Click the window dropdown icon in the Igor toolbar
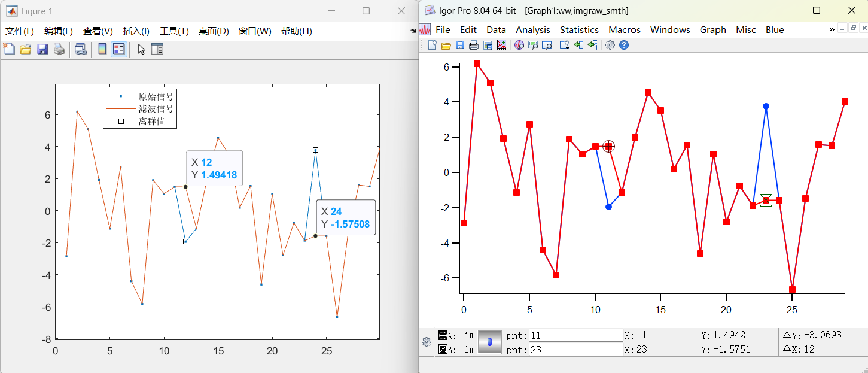 (564, 45)
